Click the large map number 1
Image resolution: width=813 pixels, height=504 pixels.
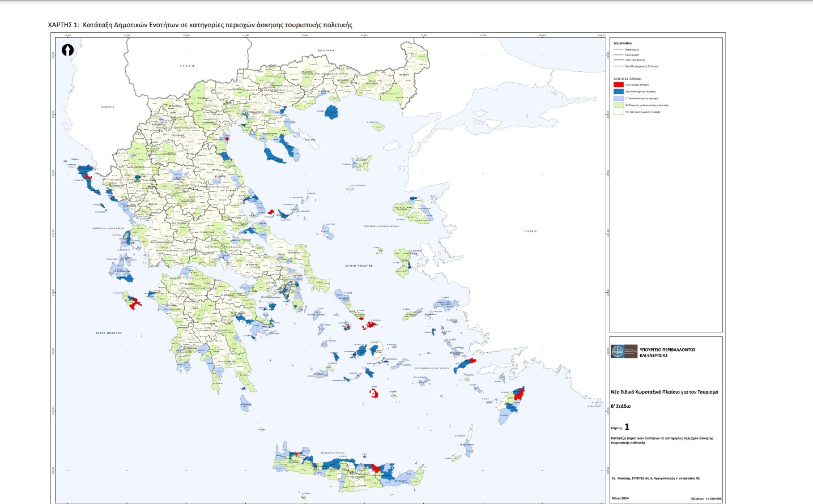627,427
